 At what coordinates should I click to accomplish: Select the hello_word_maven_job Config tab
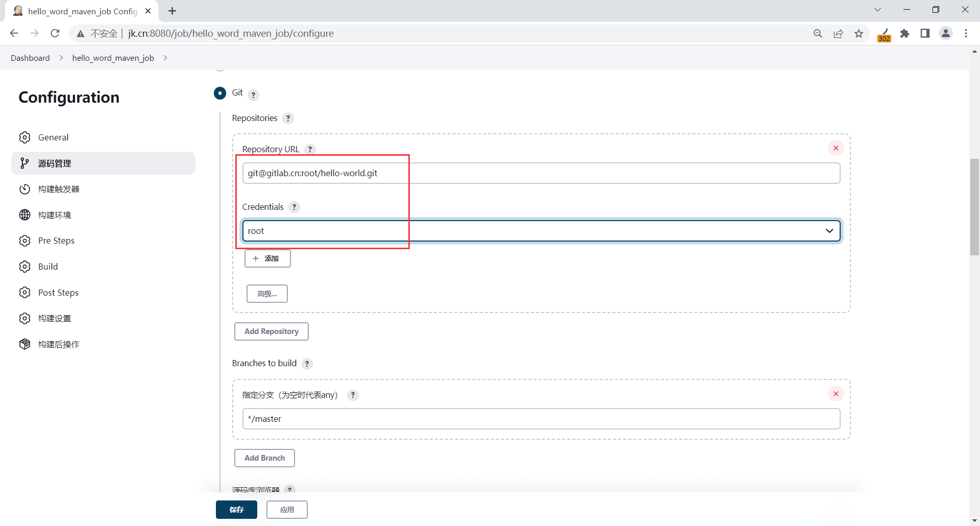point(82,11)
